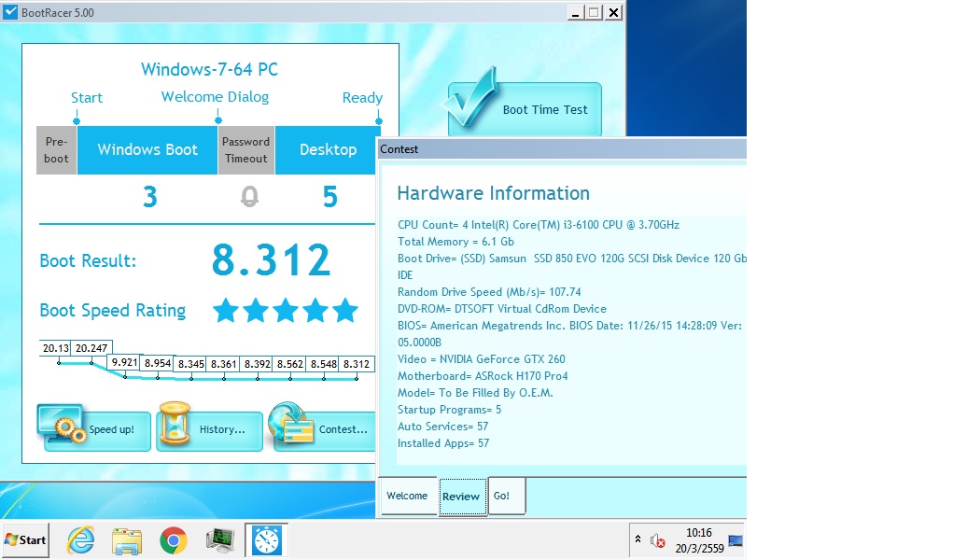Click the BootRacer clock taskbar icon

(266, 540)
